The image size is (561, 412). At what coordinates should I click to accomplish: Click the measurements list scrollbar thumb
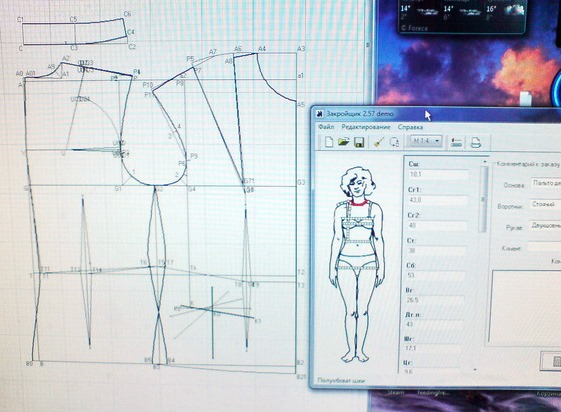click(x=483, y=199)
